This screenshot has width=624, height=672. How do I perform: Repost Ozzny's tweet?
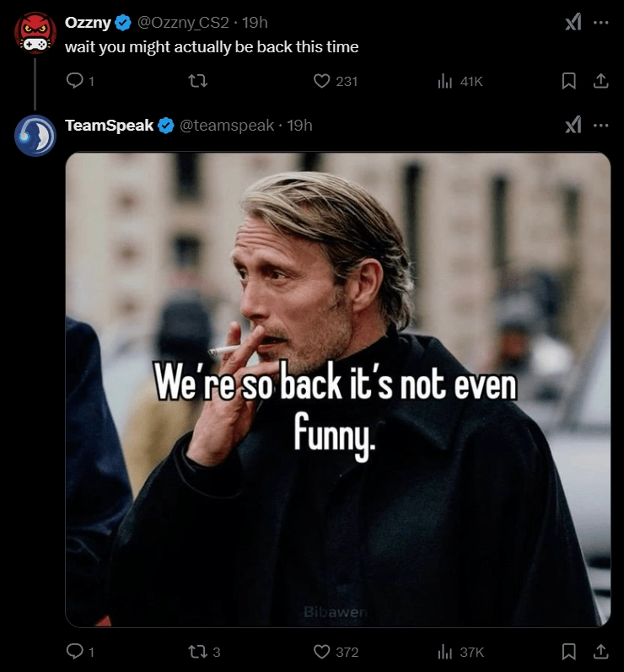click(x=199, y=81)
